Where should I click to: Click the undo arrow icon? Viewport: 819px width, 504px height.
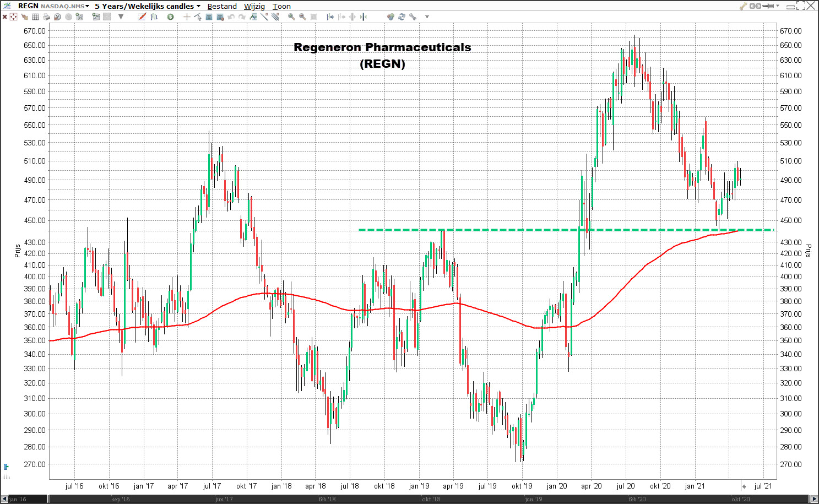click(x=231, y=17)
